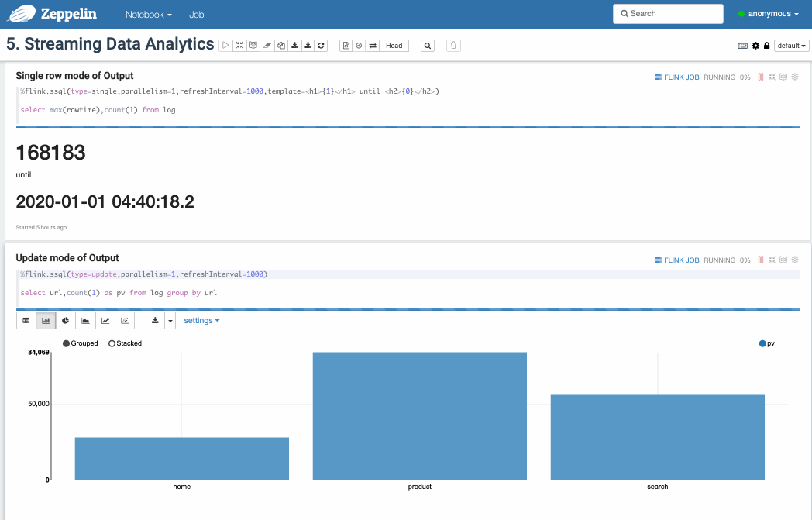812x520 pixels.
Task: Open FLINK JOB link of Update mode paragraph
Action: pos(677,260)
